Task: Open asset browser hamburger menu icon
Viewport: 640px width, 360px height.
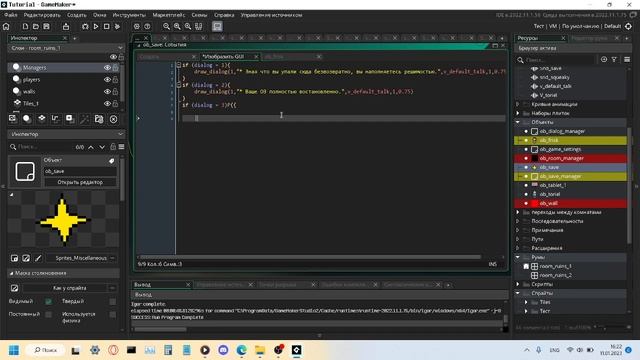Action: (x=627, y=60)
